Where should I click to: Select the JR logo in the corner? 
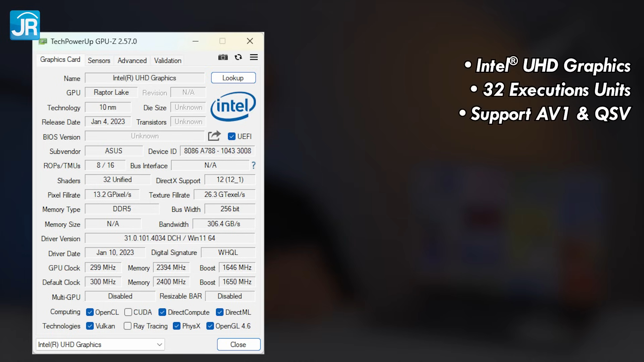[x=24, y=25]
